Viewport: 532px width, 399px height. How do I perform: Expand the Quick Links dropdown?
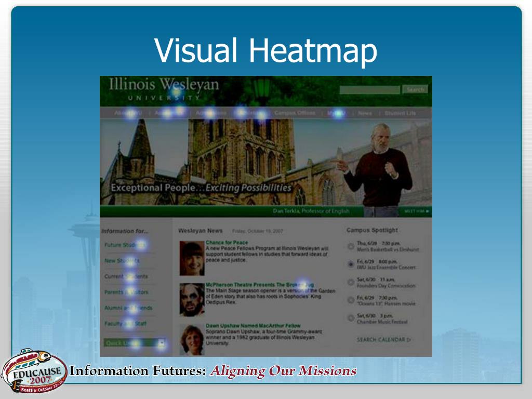(135, 343)
